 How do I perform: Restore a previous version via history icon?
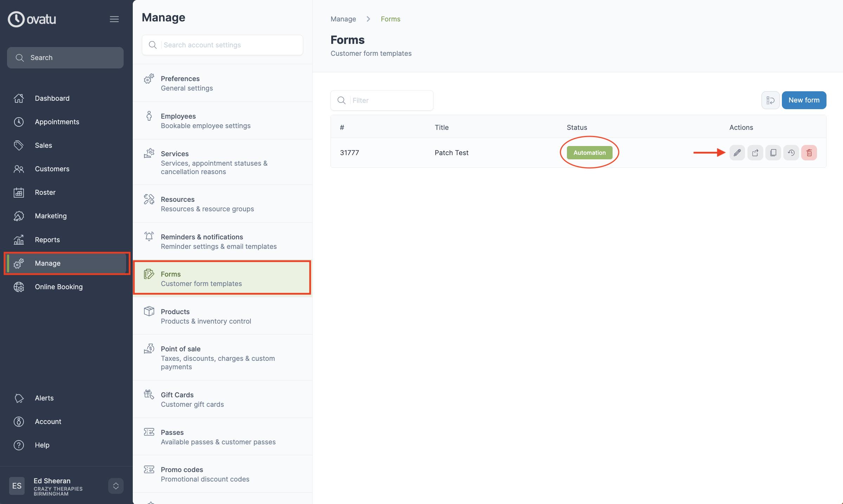(x=791, y=153)
